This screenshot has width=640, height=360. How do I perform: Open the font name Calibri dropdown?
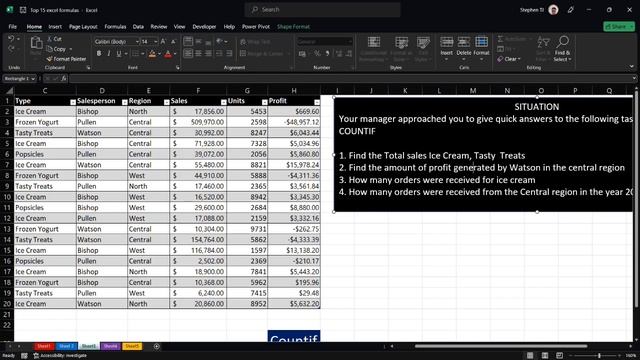click(137, 42)
